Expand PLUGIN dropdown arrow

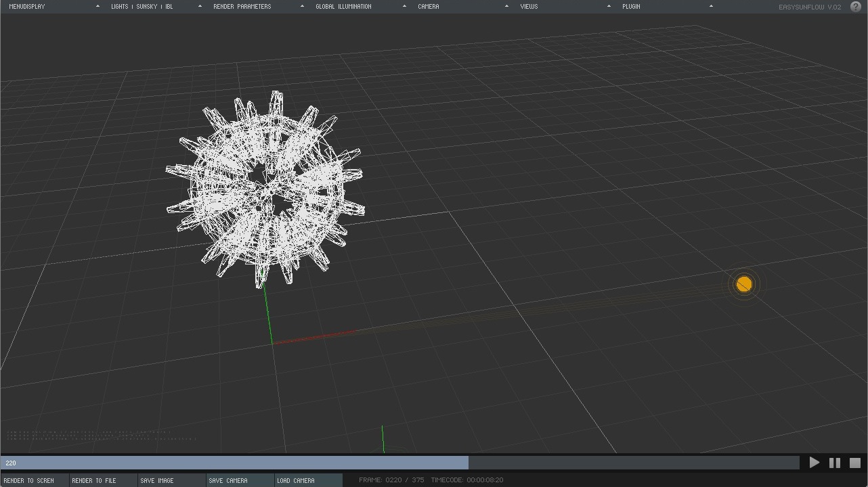point(711,6)
